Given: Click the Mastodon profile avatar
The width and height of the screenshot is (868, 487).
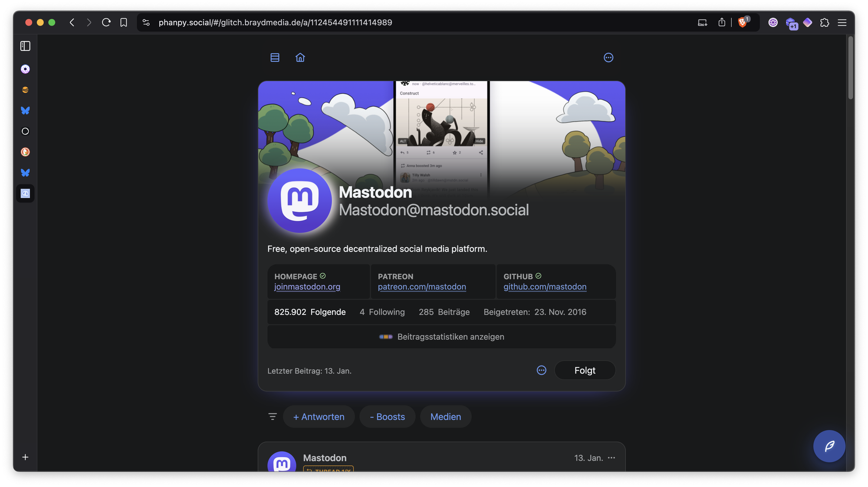Looking at the screenshot, I should (x=299, y=201).
